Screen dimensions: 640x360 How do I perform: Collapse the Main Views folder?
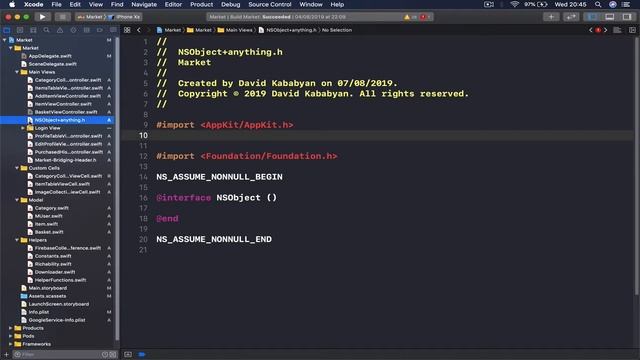pyautogui.click(x=17, y=72)
